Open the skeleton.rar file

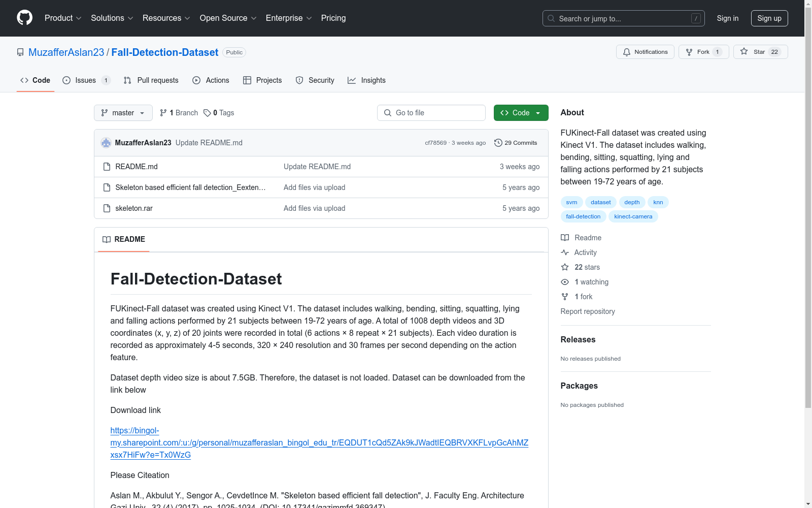point(134,208)
